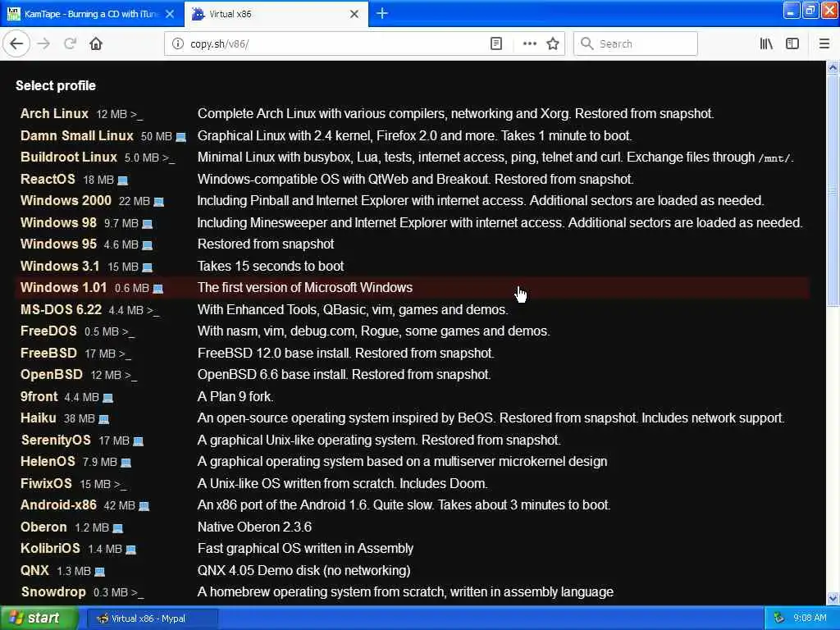Image resolution: width=840 pixels, height=630 pixels.
Task: Reload the page with the Refresh icon
Action: [70, 43]
